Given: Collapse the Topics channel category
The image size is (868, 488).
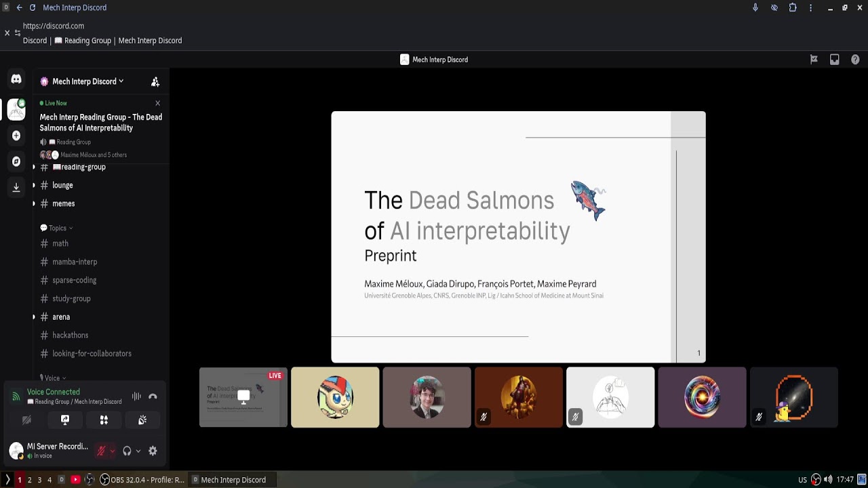Looking at the screenshot, I should 57,228.
